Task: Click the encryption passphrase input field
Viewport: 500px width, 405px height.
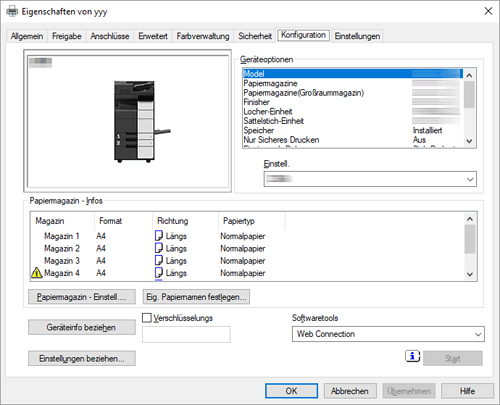Action: (186, 334)
